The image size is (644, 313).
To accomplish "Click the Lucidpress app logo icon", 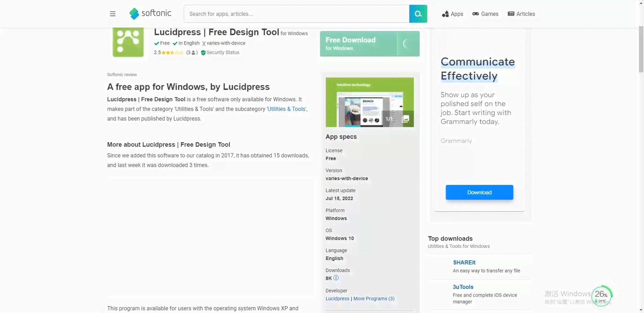I will 128,42.
